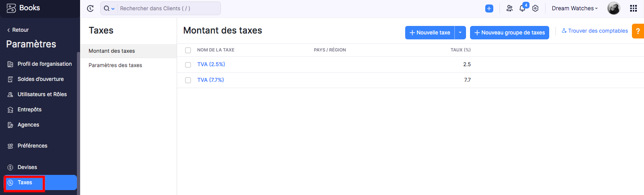
Task: Click the orange help question mark
Action: click(638, 31)
